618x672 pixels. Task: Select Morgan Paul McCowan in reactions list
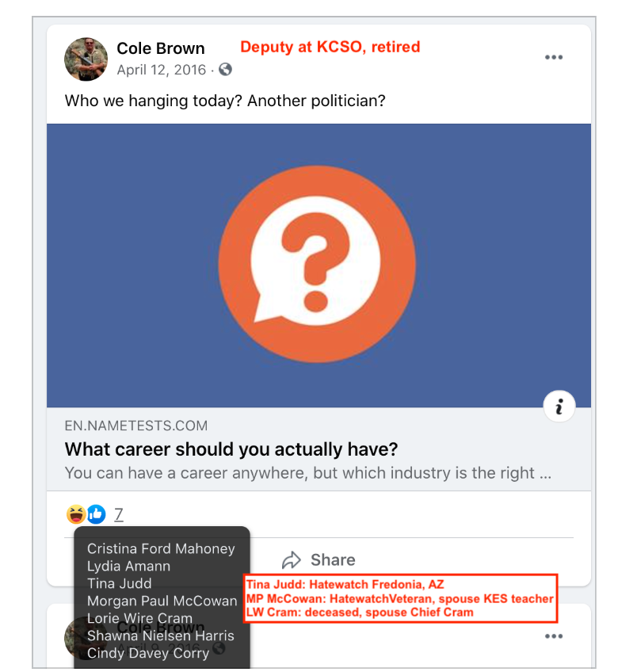tap(162, 601)
